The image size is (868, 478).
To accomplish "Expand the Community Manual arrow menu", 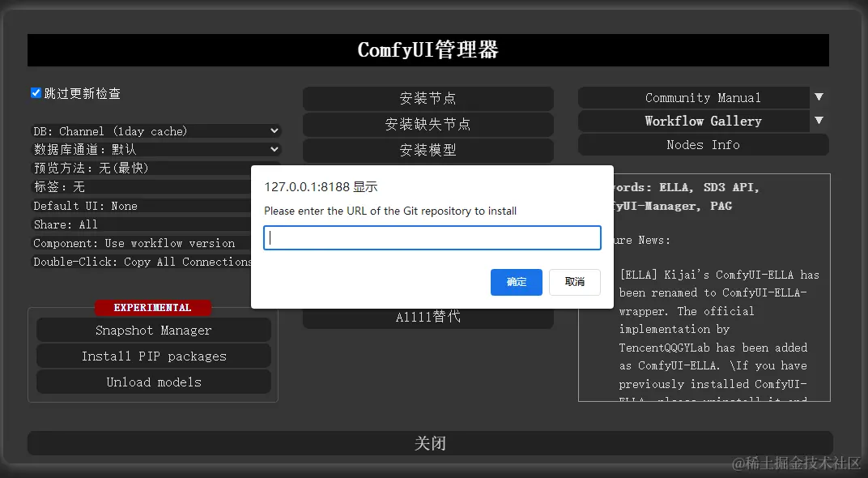I will (x=819, y=97).
